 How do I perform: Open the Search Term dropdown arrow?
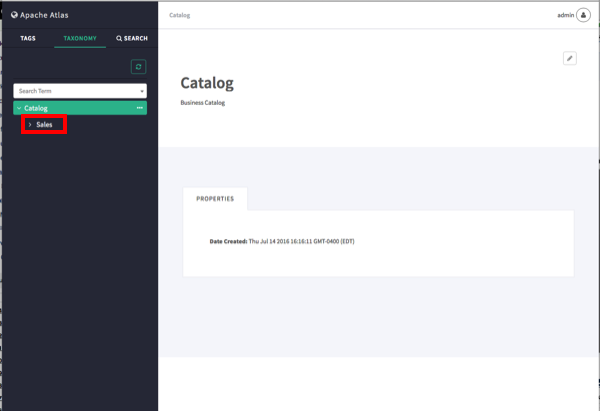point(142,91)
